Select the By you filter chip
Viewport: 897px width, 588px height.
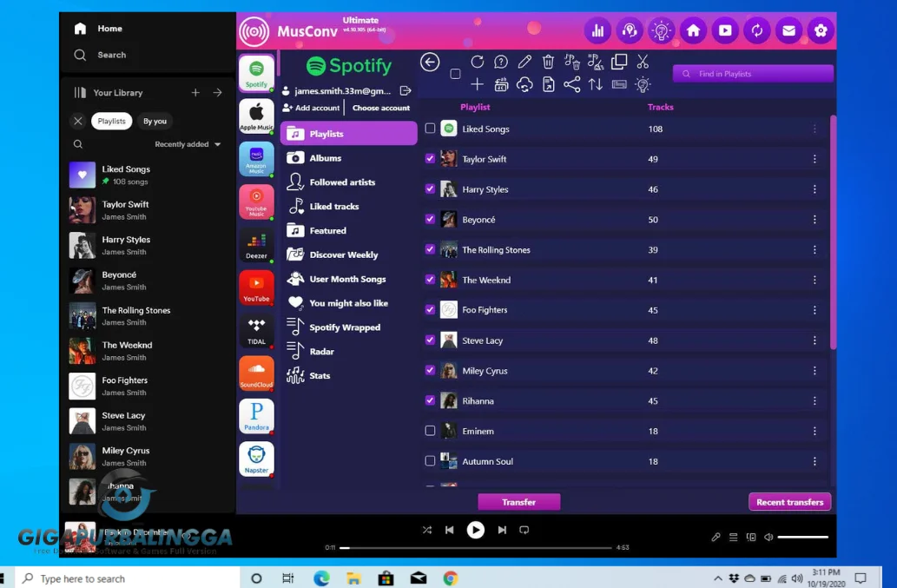pyautogui.click(x=155, y=122)
